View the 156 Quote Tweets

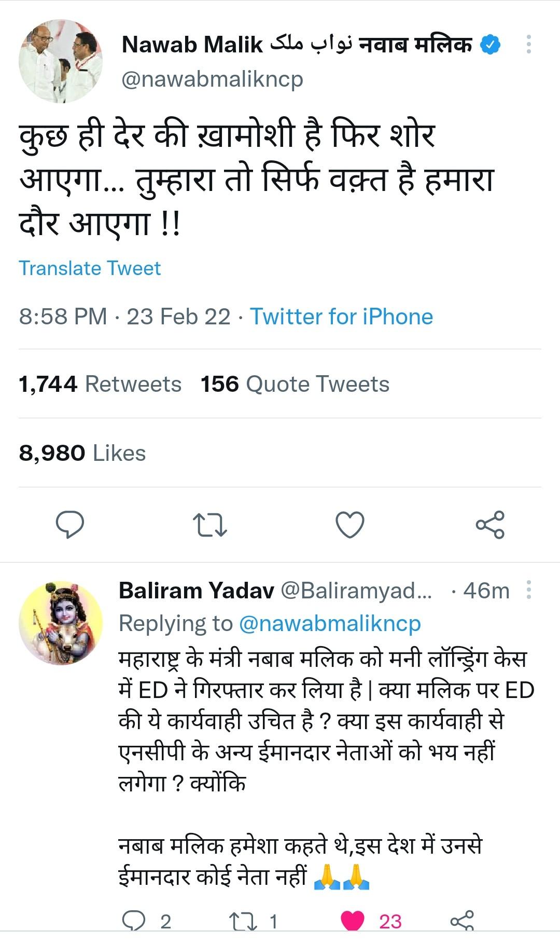pos(295,384)
